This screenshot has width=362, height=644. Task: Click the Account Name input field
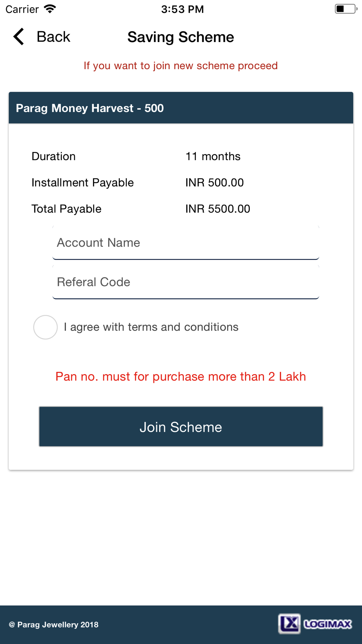[x=186, y=243]
